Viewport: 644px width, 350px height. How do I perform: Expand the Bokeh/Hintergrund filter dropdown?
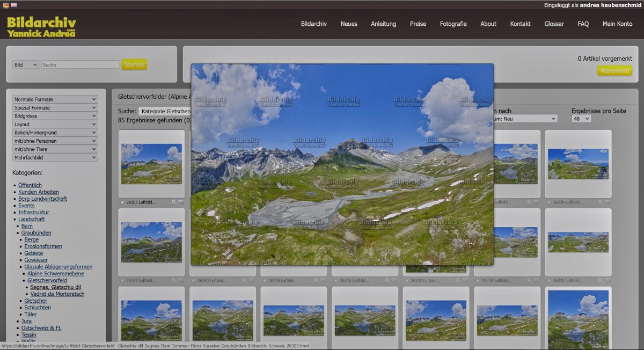pos(54,132)
